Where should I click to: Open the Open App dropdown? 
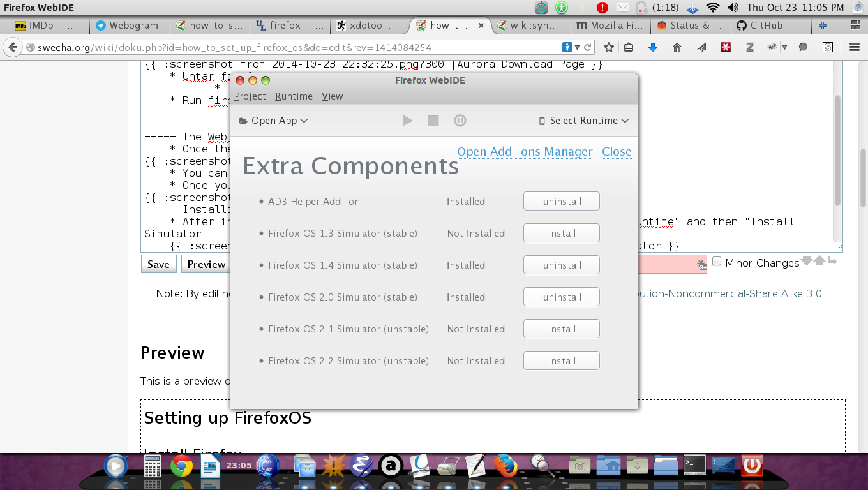coord(273,121)
